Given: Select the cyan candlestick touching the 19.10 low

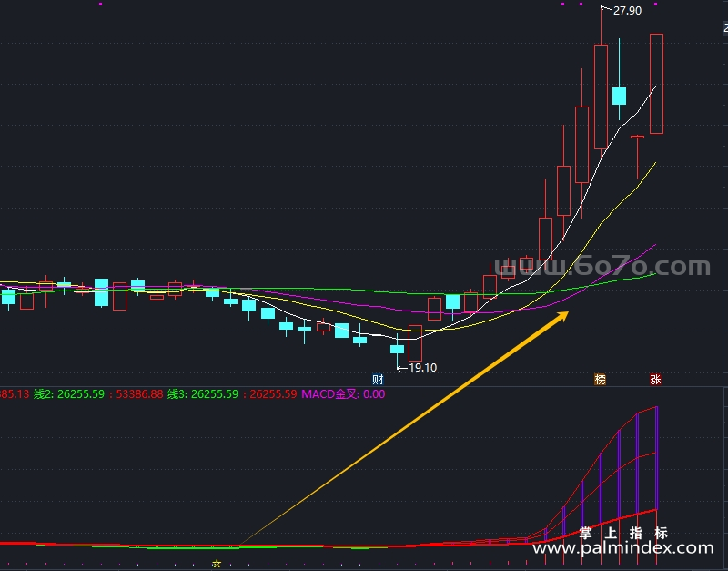Looking at the screenshot, I should pos(397,350).
